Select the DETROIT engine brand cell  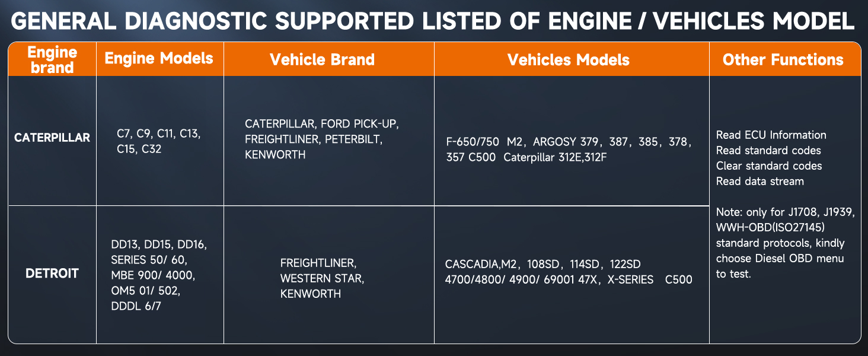[x=52, y=274]
